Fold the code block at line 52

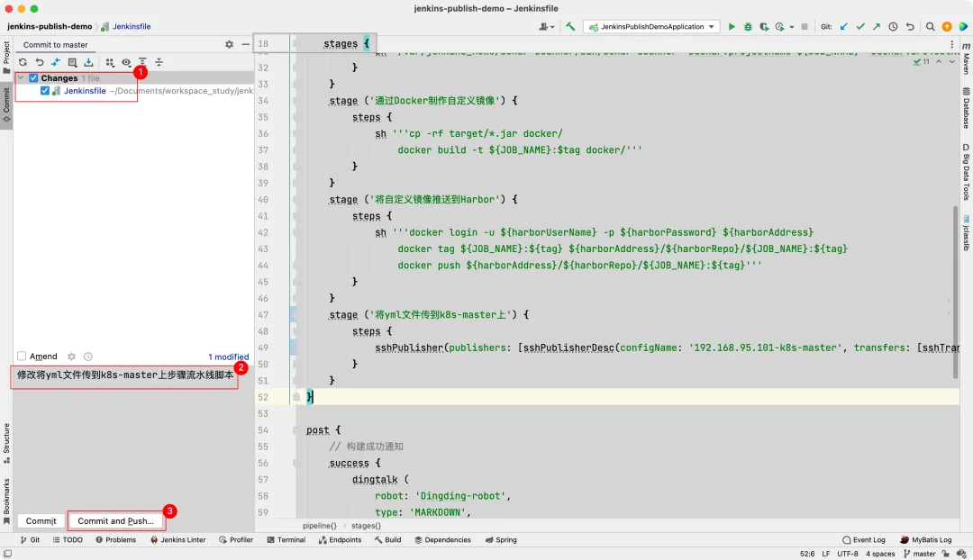pos(296,397)
